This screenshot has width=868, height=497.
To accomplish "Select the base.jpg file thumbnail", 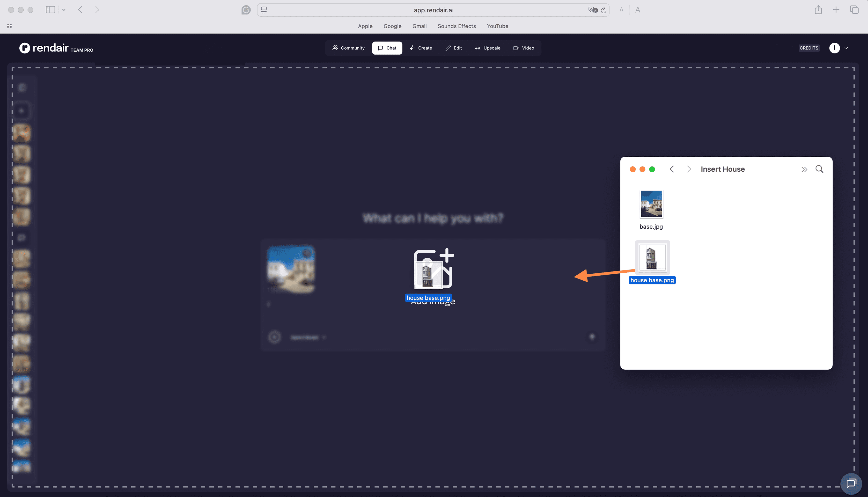I will point(651,204).
